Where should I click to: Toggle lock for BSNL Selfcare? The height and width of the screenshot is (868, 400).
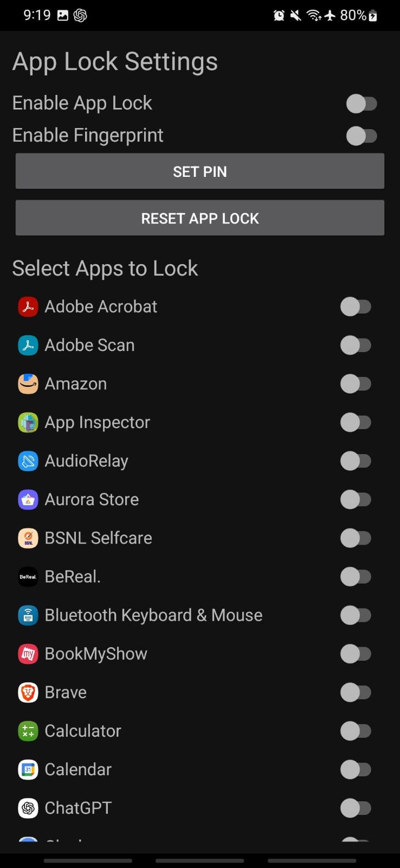click(356, 538)
